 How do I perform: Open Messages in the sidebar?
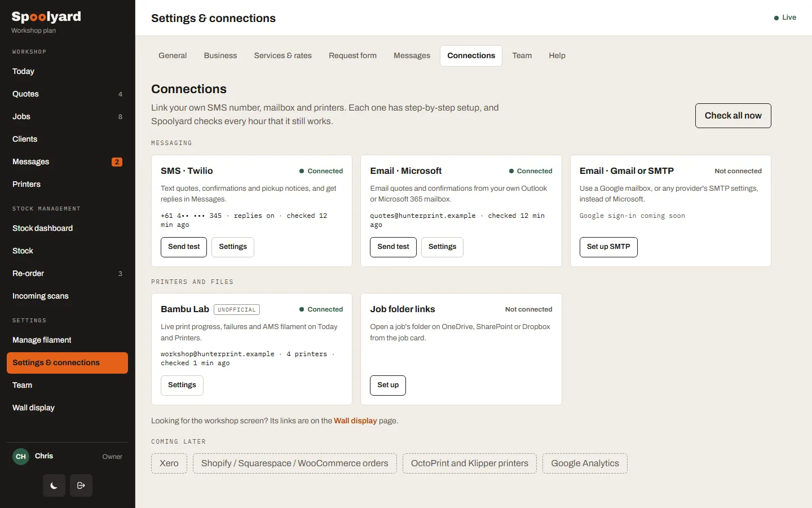(x=67, y=162)
